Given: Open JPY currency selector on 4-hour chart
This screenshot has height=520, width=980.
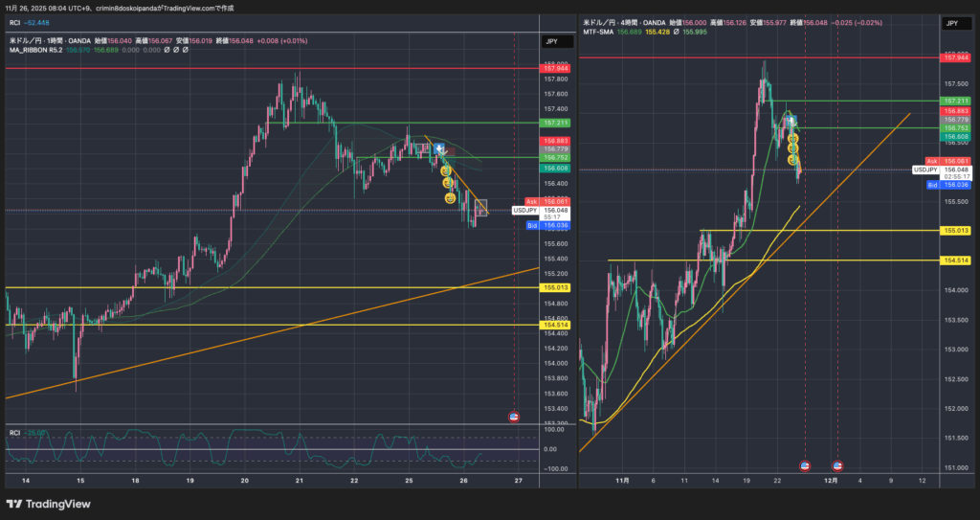Looking at the screenshot, I should (951, 22).
